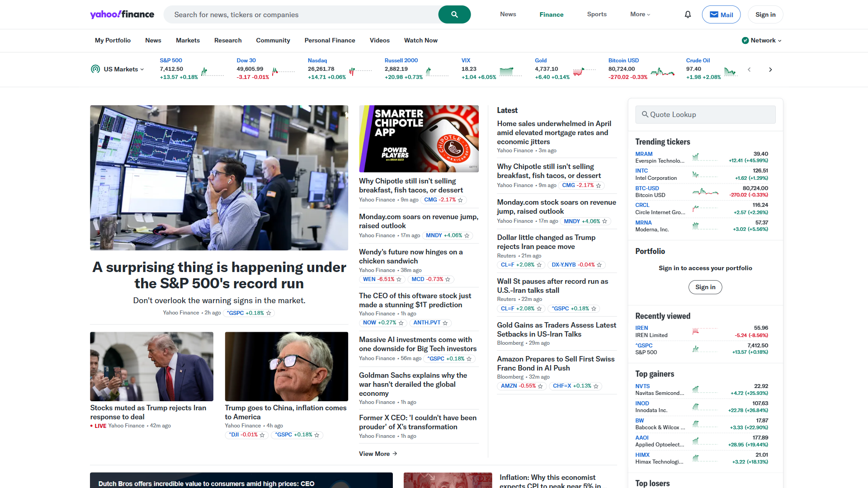
Task: Go to Sports in the top bar
Action: (597, 14)
